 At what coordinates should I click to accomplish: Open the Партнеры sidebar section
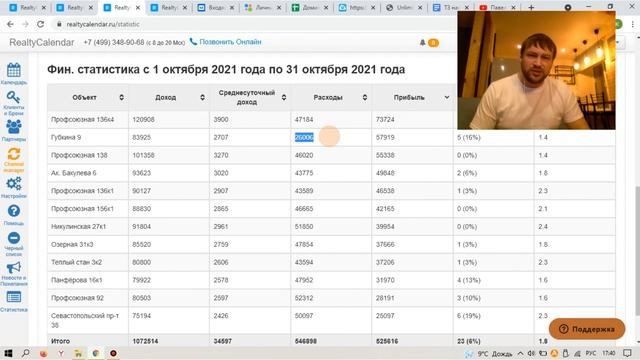[13, 130]
